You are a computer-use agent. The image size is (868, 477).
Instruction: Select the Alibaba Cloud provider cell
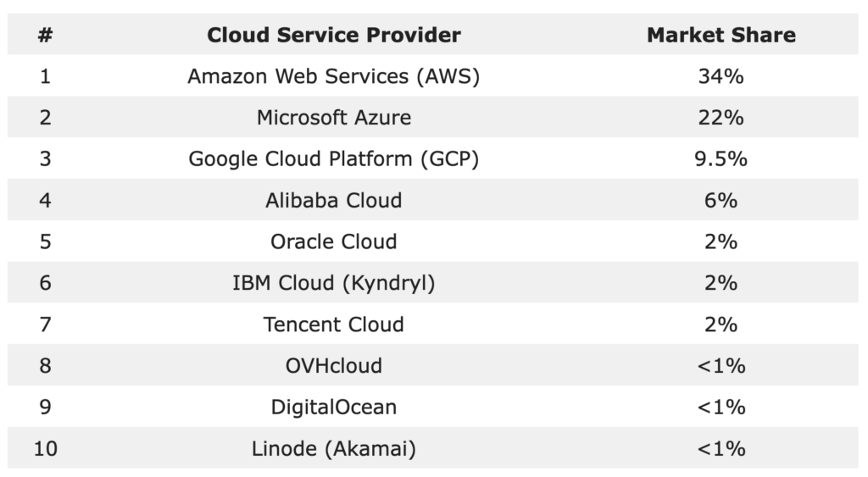334,200
